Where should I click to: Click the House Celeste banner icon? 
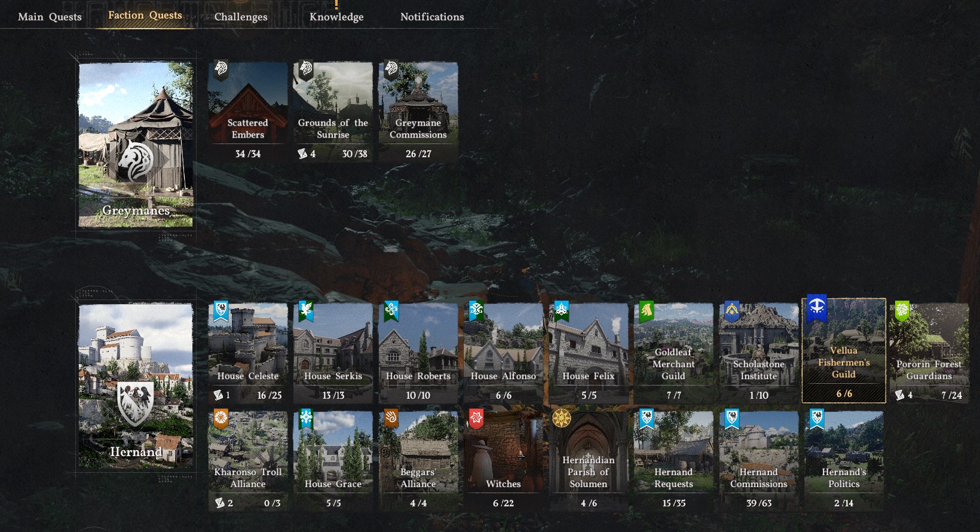pos(221,311)
